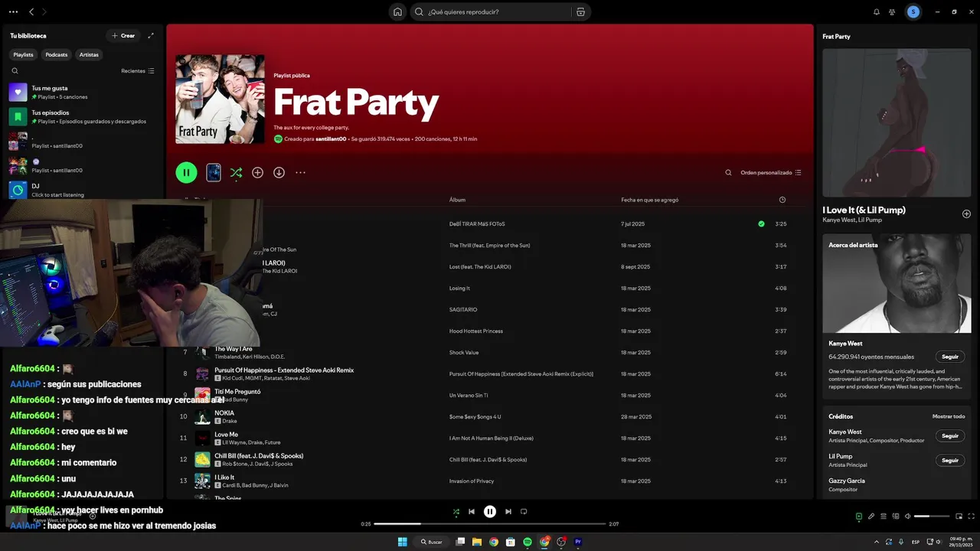
Task: Open the blend/preview cover icon next to pause
Action: pos(214,172)
